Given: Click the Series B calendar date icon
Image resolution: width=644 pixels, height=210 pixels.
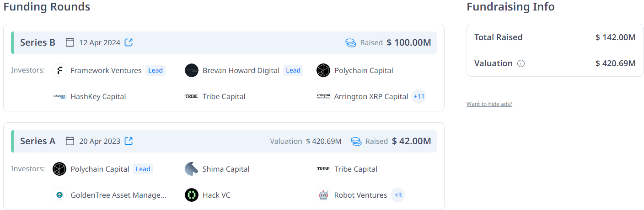Looking at the screenshot, I should tap(70, 42).
